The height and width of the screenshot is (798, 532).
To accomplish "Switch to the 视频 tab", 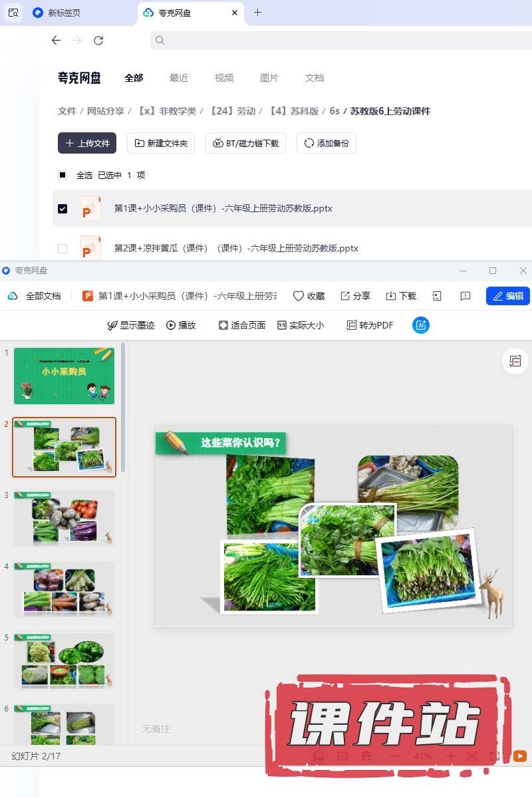I will coord(224,78).
